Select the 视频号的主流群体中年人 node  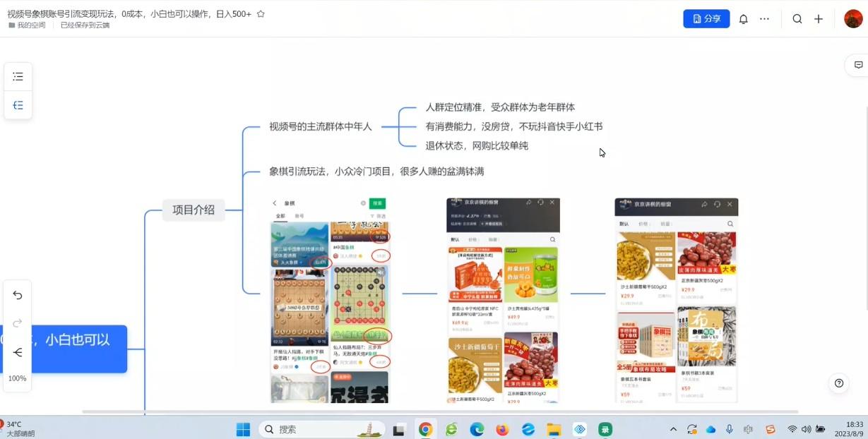320,127
